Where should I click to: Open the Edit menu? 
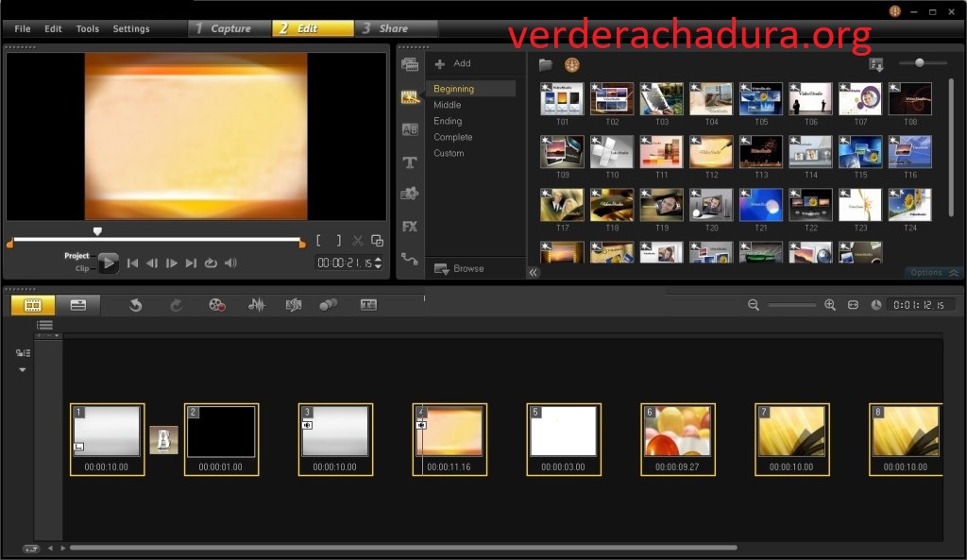point(53,28)
